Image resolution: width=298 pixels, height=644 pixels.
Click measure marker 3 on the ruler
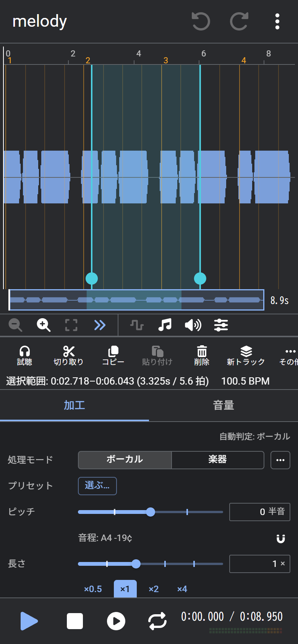point(166,60)
